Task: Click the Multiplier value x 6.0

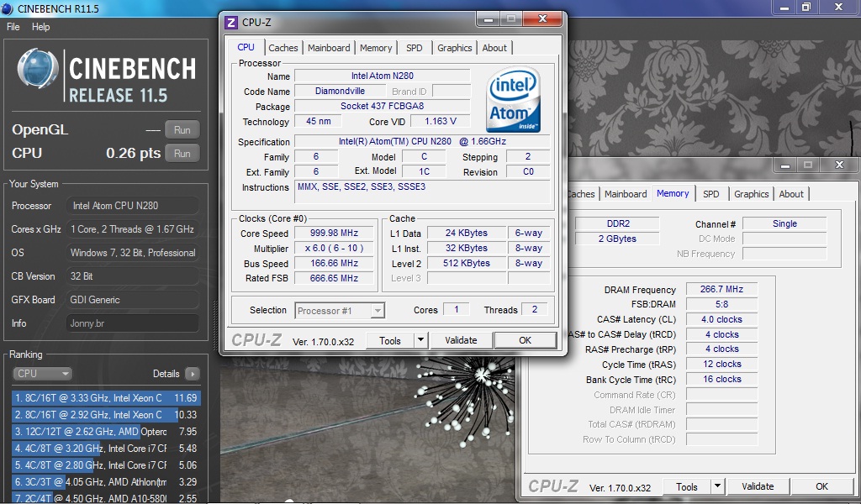Action: [334, 248]
